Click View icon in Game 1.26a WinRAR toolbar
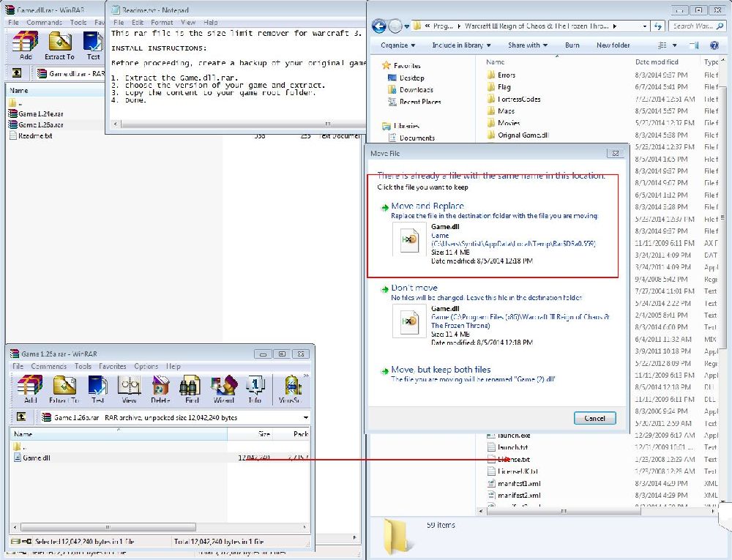This screenshot has width=732, height=560. tap(129, 389)
